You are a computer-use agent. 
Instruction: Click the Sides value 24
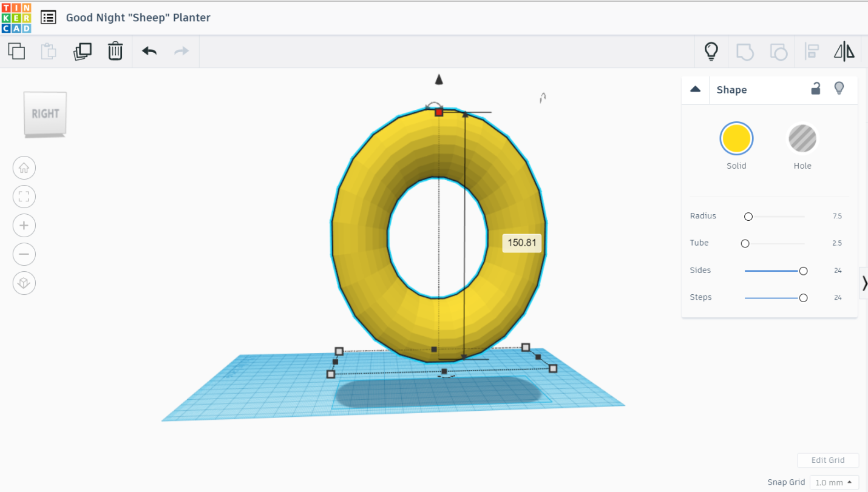(838, 271)
